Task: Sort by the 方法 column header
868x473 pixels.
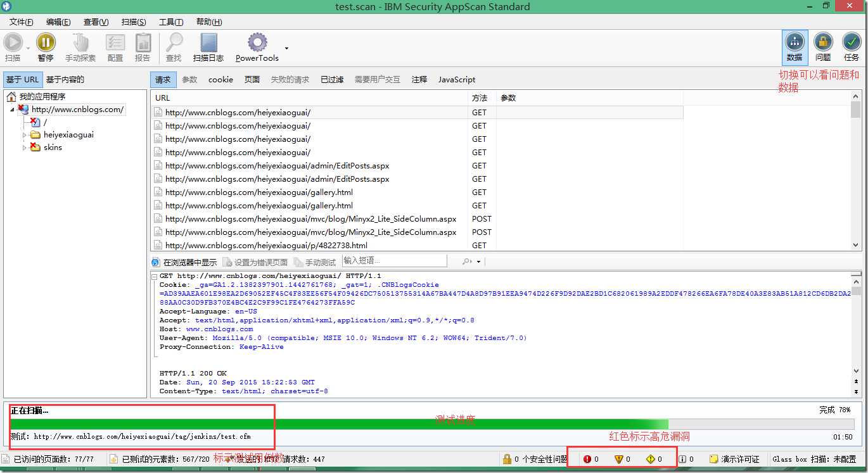Action: tap(482, 98)
